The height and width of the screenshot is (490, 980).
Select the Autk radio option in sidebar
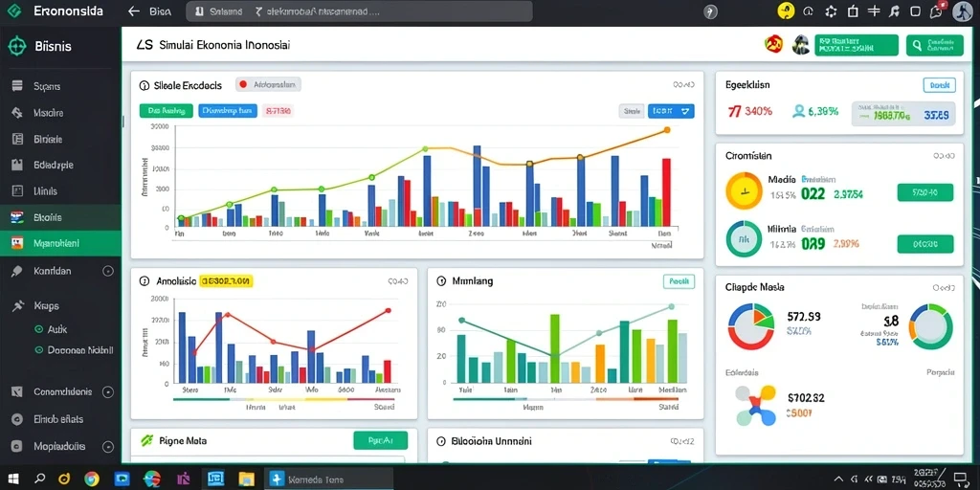pyautogui.click(x=38, y=329)
